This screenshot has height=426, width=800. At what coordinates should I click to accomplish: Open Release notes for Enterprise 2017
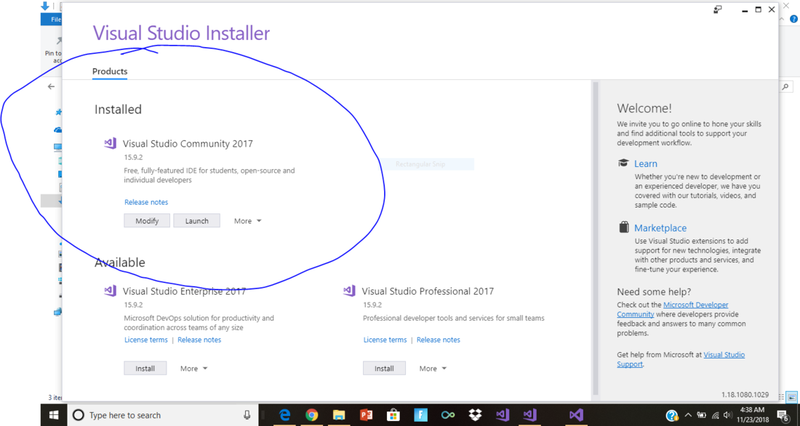click(x=199, y=340)
